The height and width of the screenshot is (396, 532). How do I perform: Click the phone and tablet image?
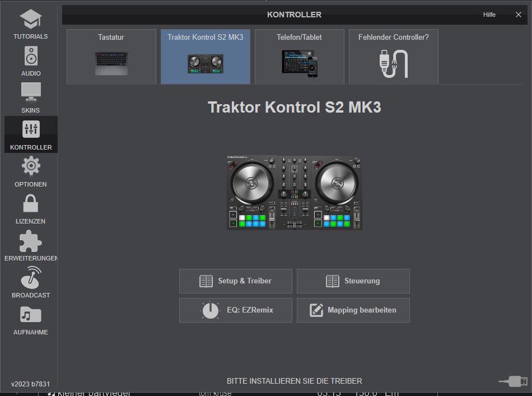(x=299, y=63)
